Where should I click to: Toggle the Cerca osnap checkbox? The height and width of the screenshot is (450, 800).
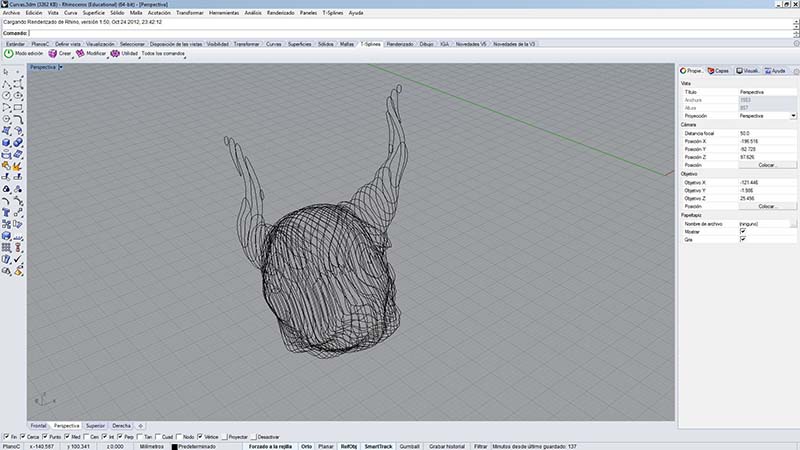point(23,437)
